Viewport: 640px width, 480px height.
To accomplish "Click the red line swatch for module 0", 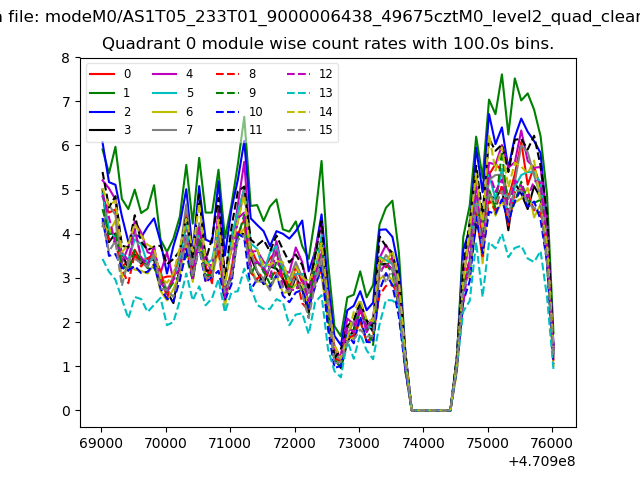I will [102, 74].
